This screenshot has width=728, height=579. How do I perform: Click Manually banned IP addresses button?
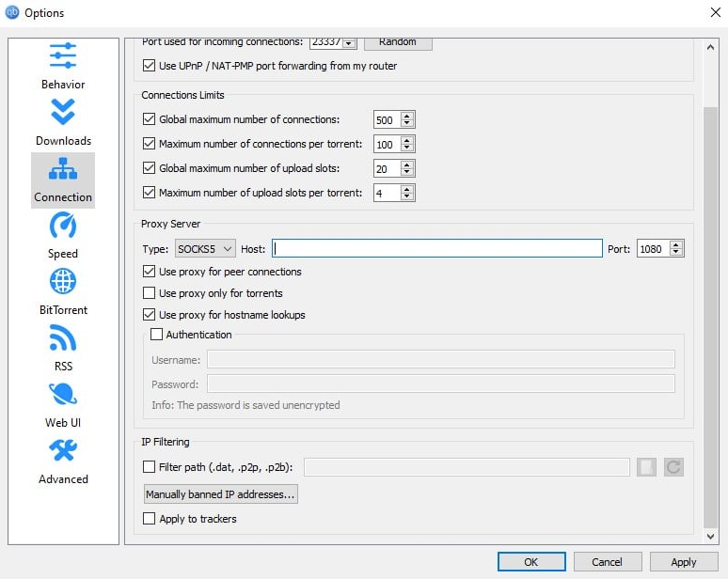coord(220,494)
